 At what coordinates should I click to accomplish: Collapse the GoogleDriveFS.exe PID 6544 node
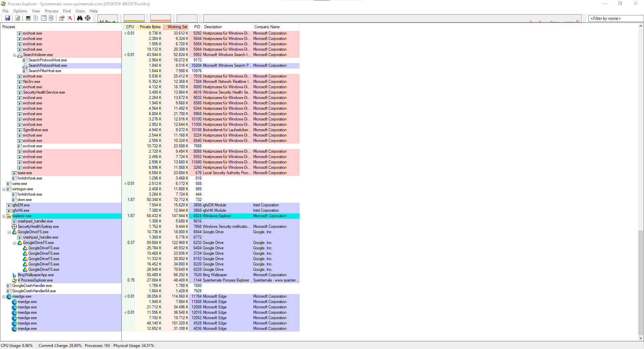pos(9,232)
